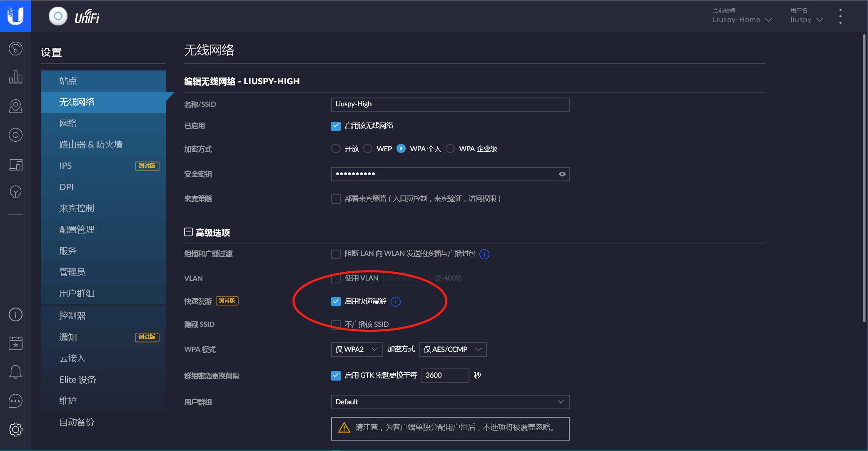Open the Insights lightbulb icon
Image resolution: width=868 pixels, height=451 pixels.
tap(15, 192)
